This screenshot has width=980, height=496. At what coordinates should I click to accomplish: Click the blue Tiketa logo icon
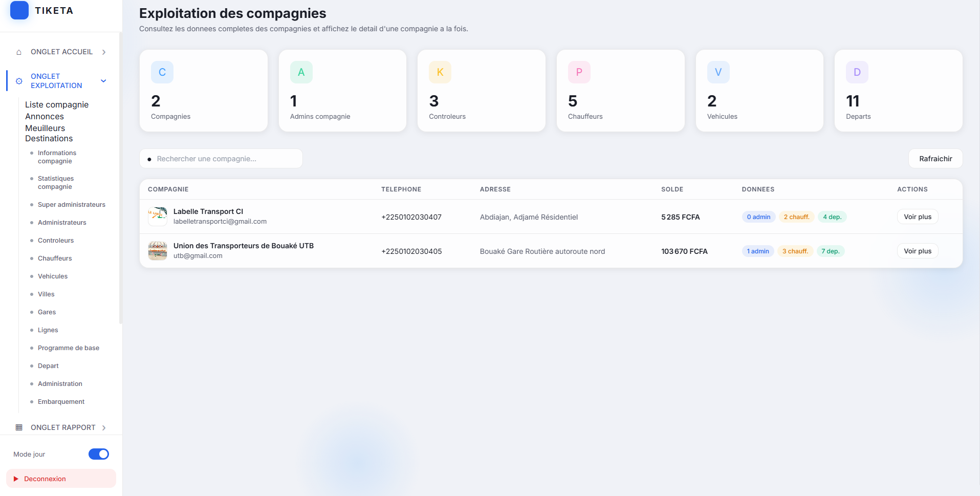pyautogui.click(x=19, y=10)
